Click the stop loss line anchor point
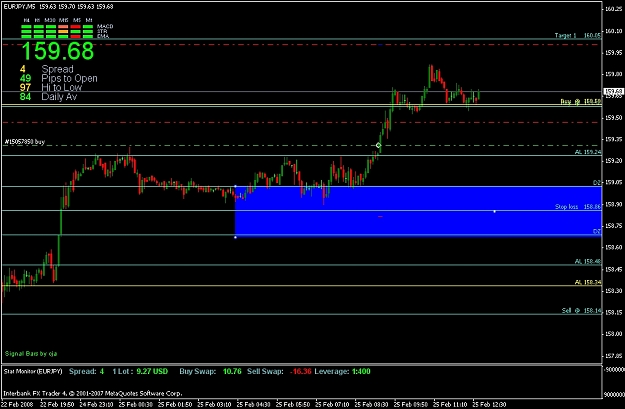Viewport: 625px width, 409px height. pos(495,211)
